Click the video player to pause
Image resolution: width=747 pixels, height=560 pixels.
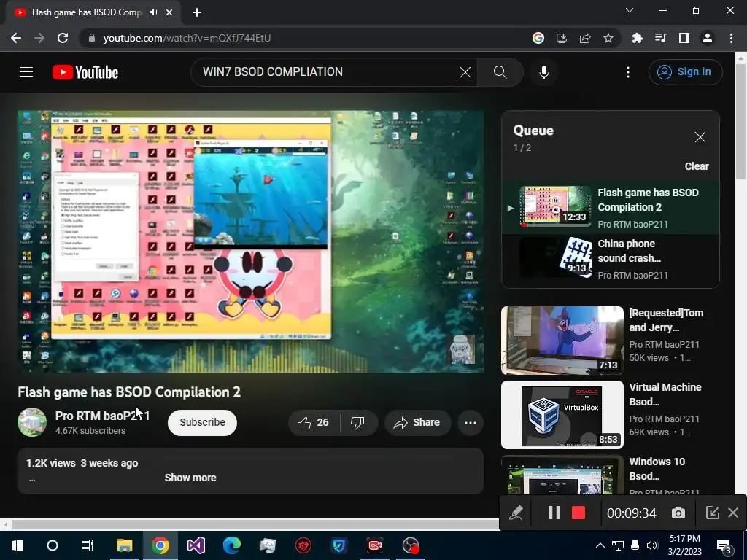tap(251, 241)
